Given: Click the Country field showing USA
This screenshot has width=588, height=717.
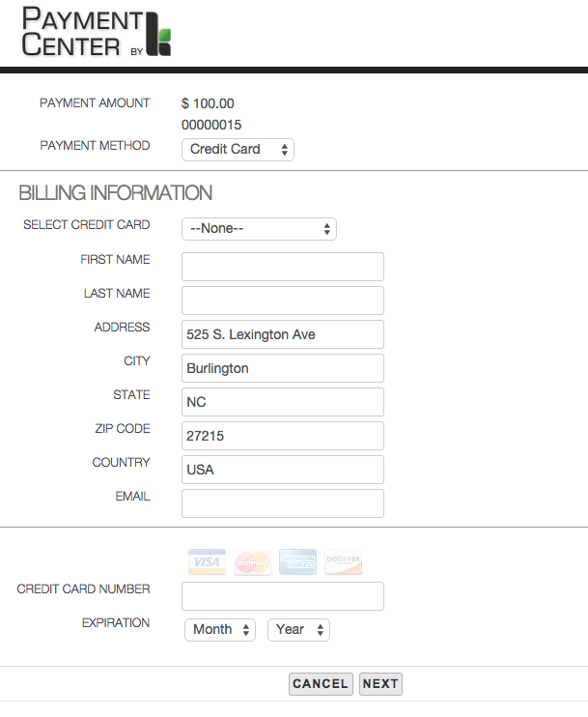Looking at the screenshot, I should (x=283, y=470).
